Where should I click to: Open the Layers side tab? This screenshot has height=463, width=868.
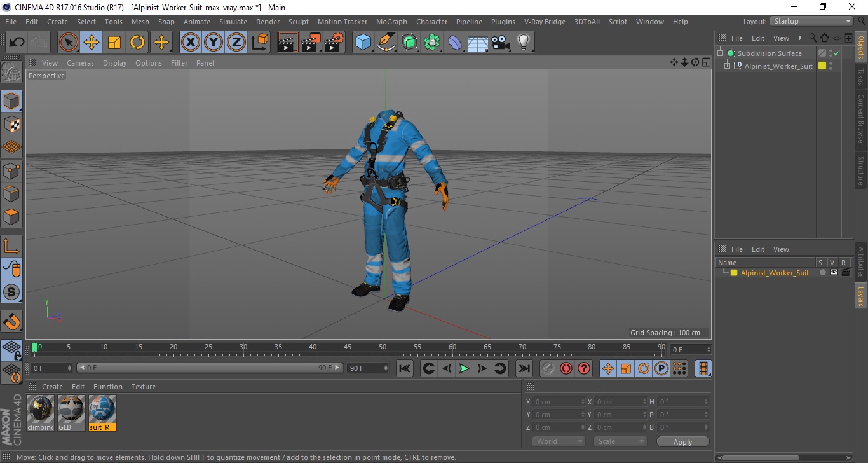tap(861, 296)
